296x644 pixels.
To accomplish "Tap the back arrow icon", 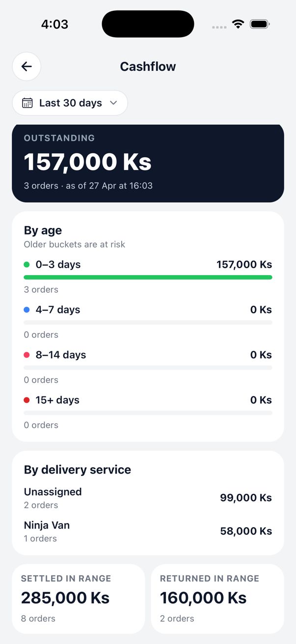I will (x=26, y=66).
